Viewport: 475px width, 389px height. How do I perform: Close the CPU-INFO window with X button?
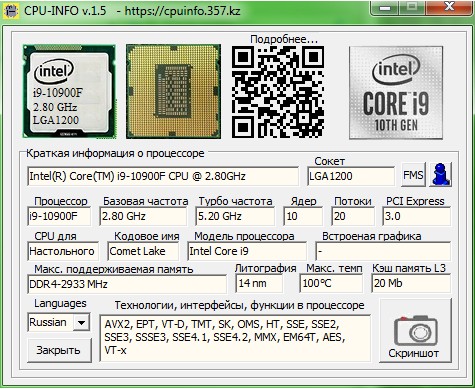point(449,7)
